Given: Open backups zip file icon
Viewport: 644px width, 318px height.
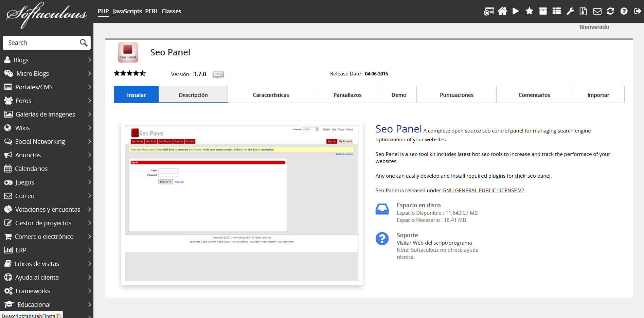Looking at the screenshot, I should point(583,11).
